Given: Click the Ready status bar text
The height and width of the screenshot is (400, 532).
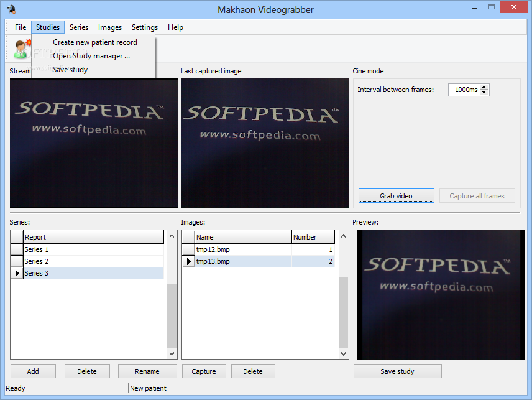Looking at the screenshot, I should 16,388.
